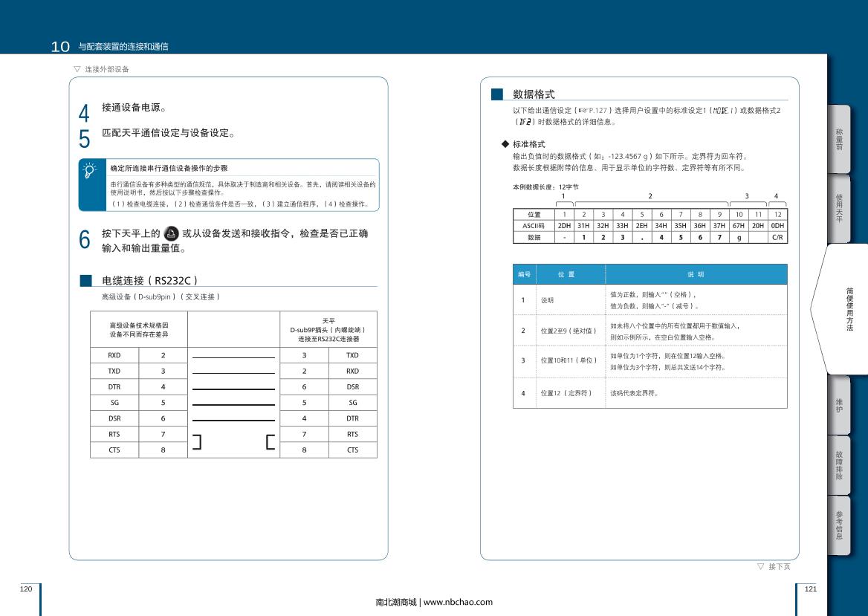Open the 称量前 side tab
The height and width of the screenshot is (616, 868).
click(x=839, y=139)
